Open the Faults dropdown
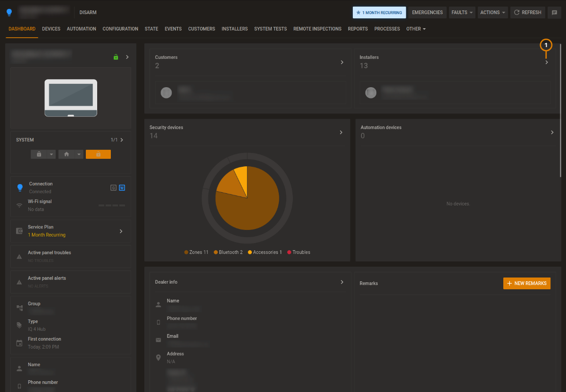This screenshot has width=566, height=392. pos(462,12)
